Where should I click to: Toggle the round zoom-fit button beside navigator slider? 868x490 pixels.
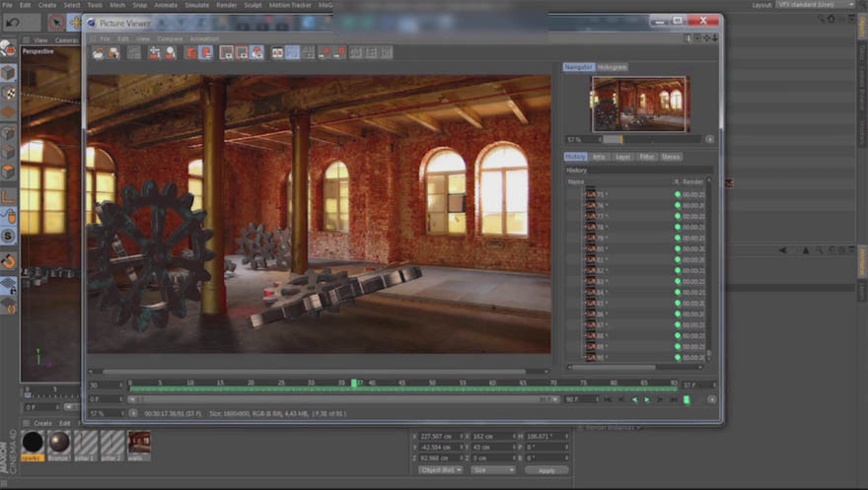(x=709, y=139)
